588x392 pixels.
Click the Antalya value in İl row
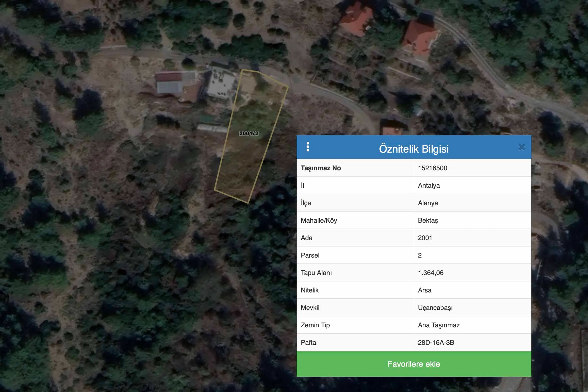point(429,185)
